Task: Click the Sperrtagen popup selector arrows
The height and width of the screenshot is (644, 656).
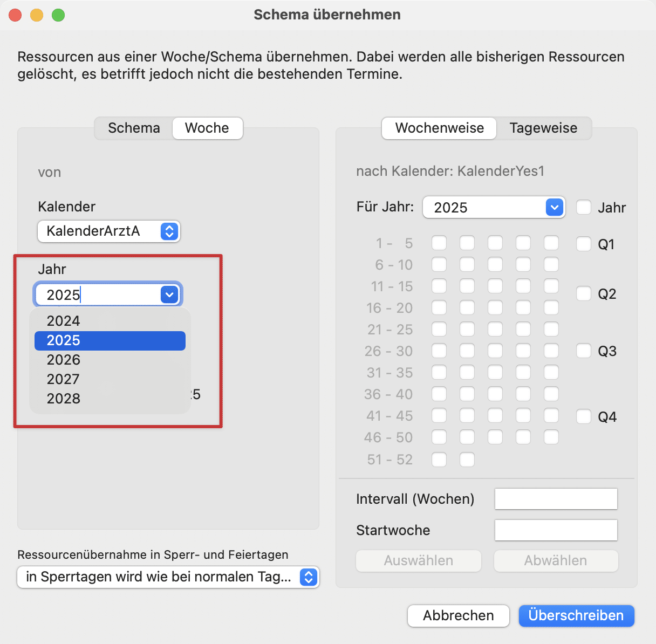Action: coord(309,577)
